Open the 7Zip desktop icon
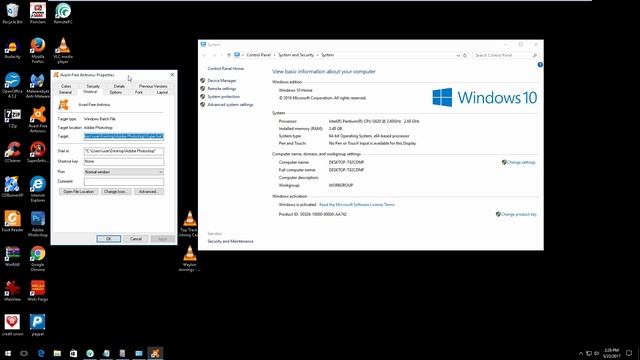The image size is (640, 360). [12, 118]
